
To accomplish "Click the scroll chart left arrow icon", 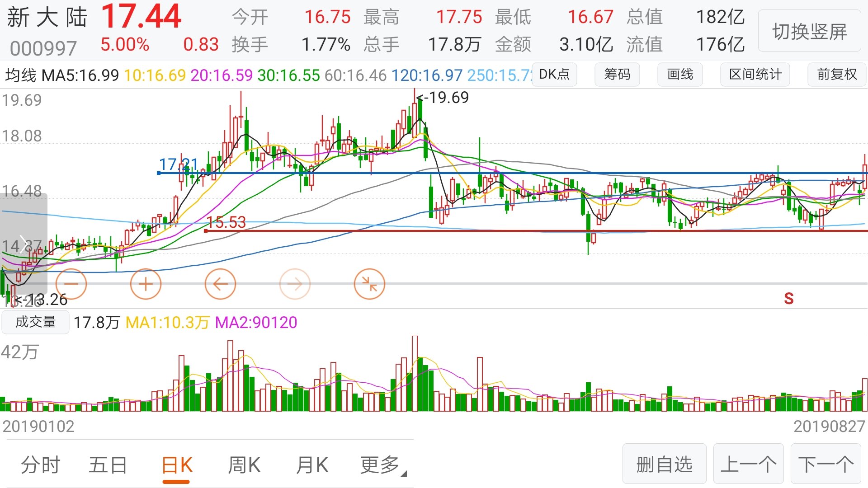I will coord(220,284).
